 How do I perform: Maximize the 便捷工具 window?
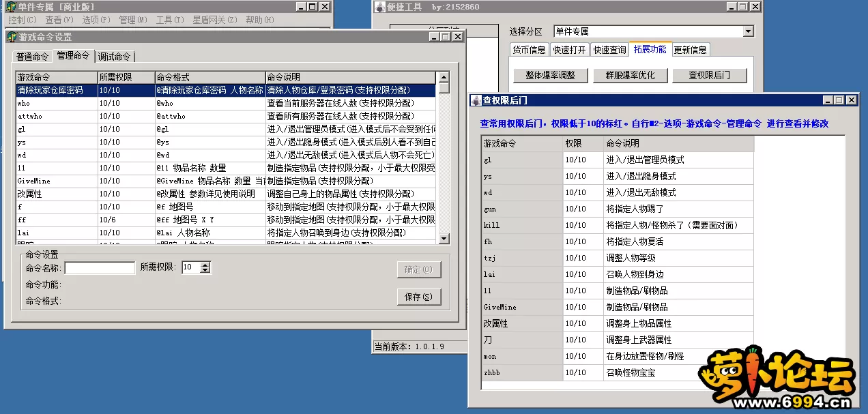pyautogui.click(x=743, y=7)
